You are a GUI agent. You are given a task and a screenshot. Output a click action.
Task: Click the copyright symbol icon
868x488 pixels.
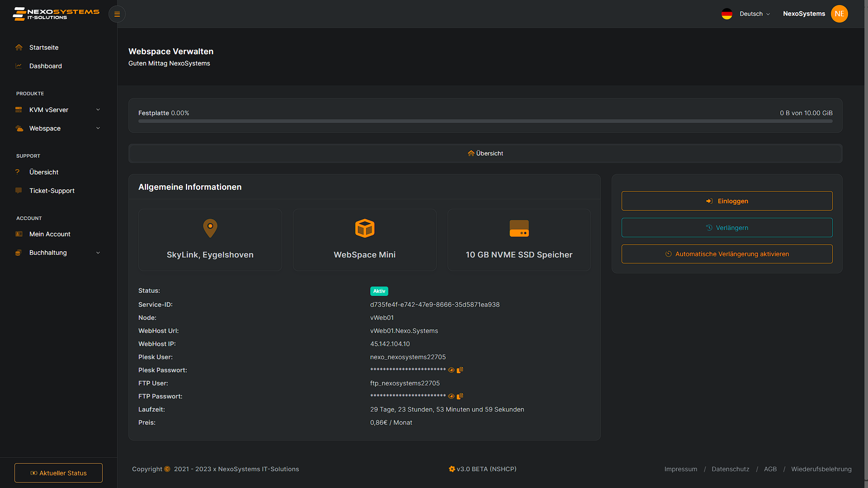tap(167, 469)
